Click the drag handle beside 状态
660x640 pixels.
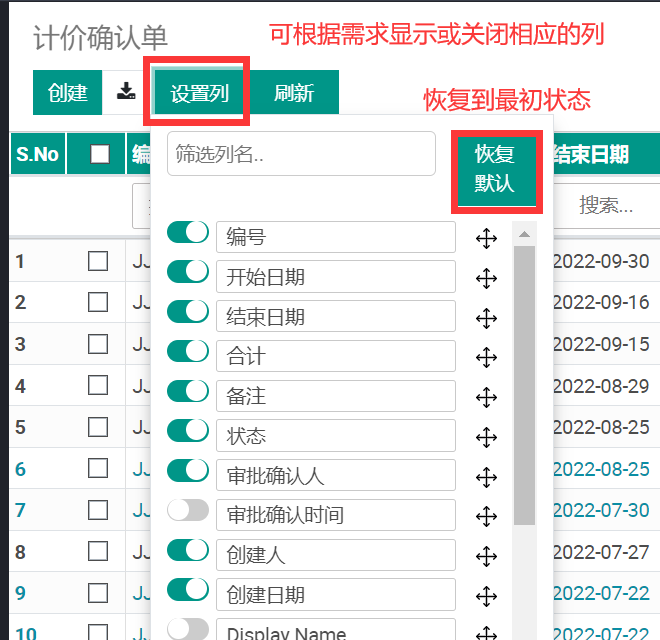point(486,436)
